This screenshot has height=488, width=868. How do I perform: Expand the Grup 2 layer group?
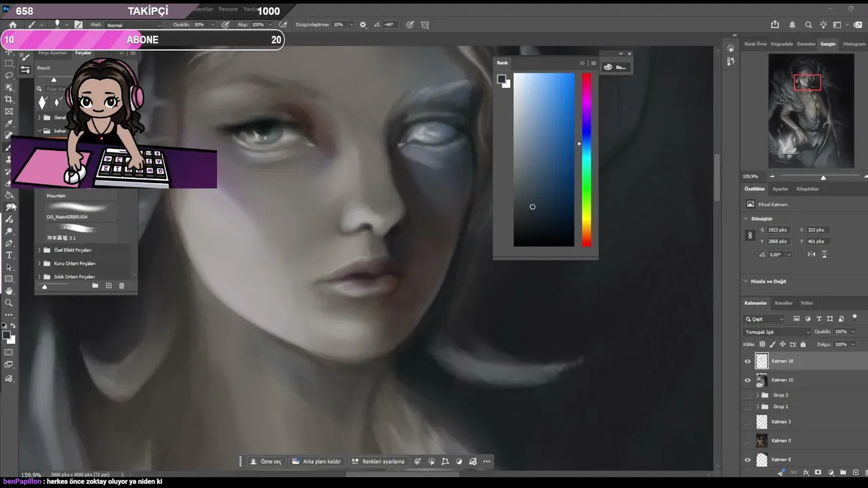point(757,395)
